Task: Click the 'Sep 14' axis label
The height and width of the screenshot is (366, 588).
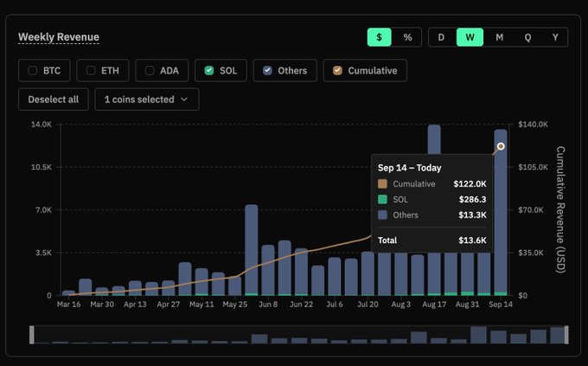Action: point(501,305)
